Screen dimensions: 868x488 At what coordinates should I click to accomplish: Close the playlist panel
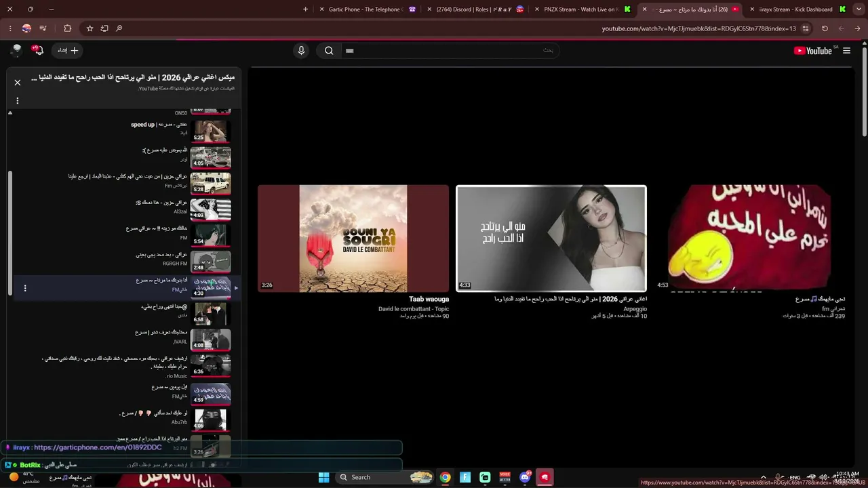coord(18,83)
